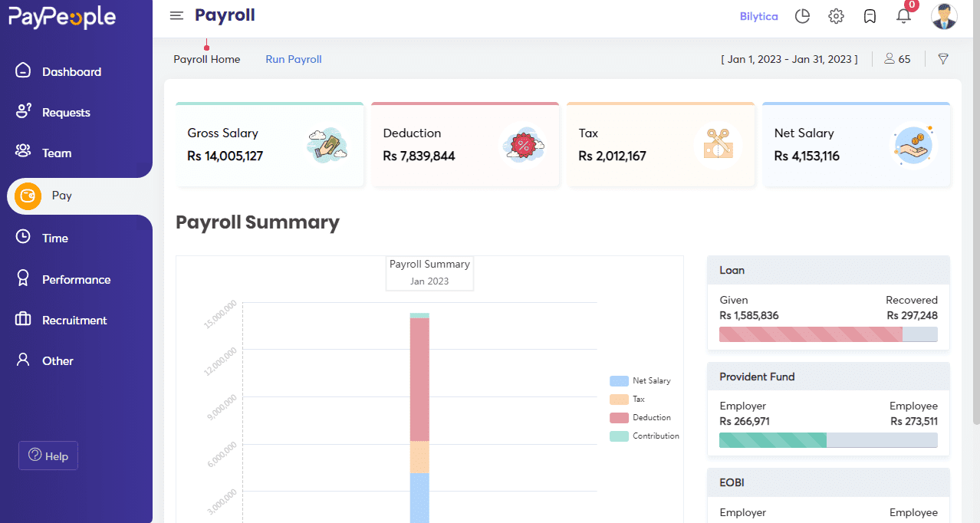Click the Provident Fund progress bar
The image size is (980, 523).
(x=828, y=440)
